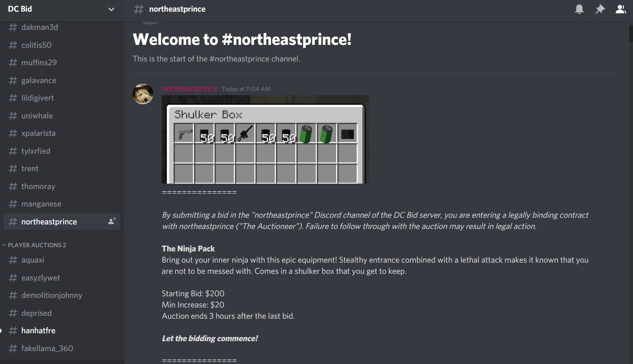Select the lildigivert channel
633x364 pixels.
click(62, 98)
